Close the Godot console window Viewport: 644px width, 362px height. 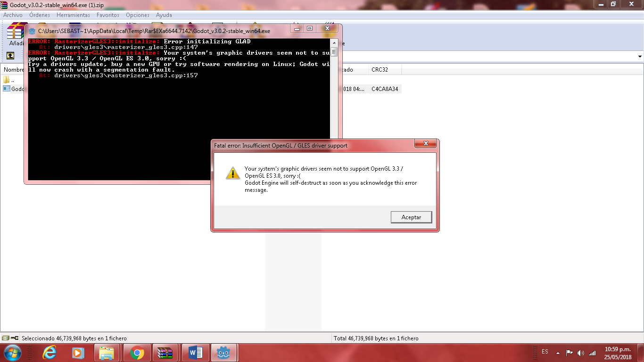(x=327, y=29)
